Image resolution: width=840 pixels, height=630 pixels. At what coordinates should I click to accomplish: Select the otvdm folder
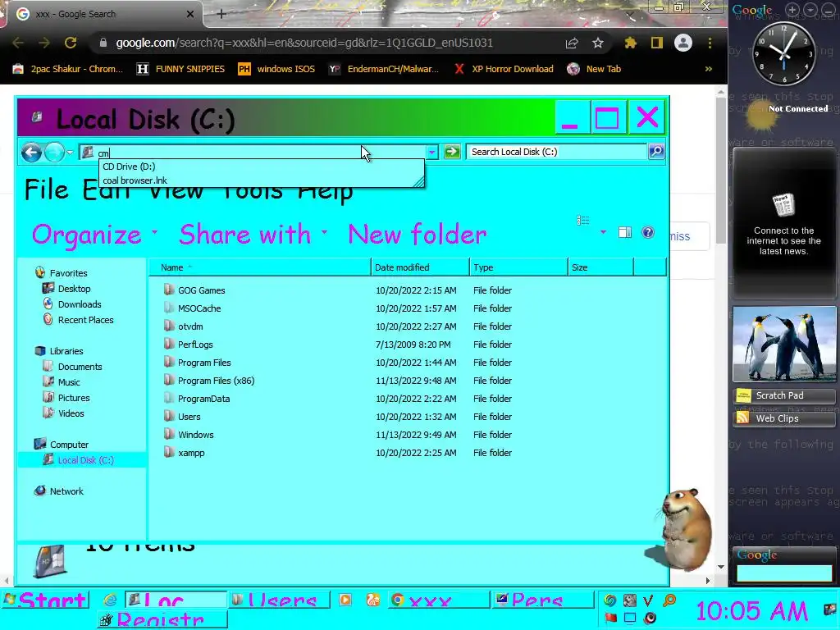tap(190, 326)
